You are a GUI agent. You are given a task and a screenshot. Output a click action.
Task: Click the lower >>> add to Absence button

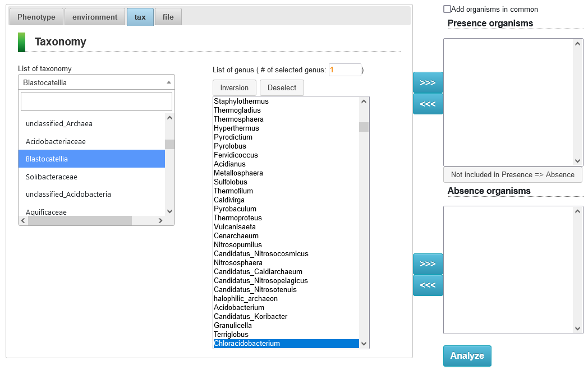[x=428, y=264]
